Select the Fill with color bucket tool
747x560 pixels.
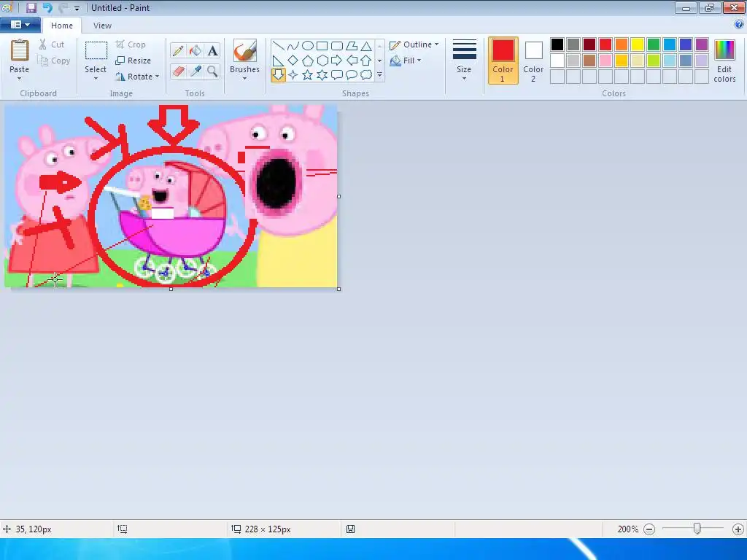[196, 50]
